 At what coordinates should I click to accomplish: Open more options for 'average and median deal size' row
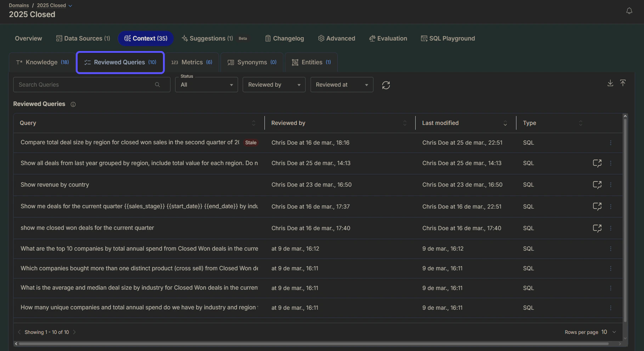pos(610,288)
